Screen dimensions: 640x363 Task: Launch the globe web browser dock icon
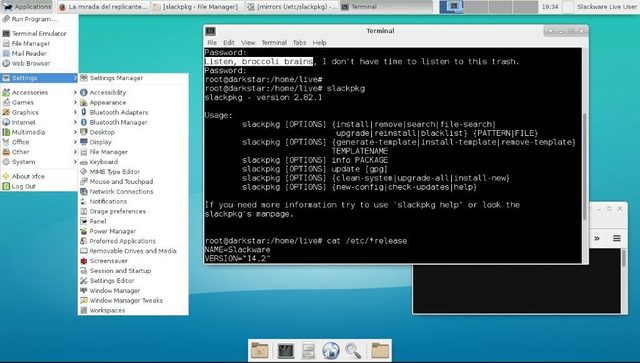click(x=331, y=351)
